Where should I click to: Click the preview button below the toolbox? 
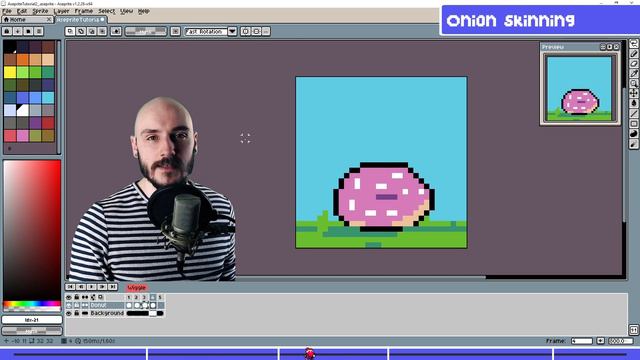tap(634, 329)
